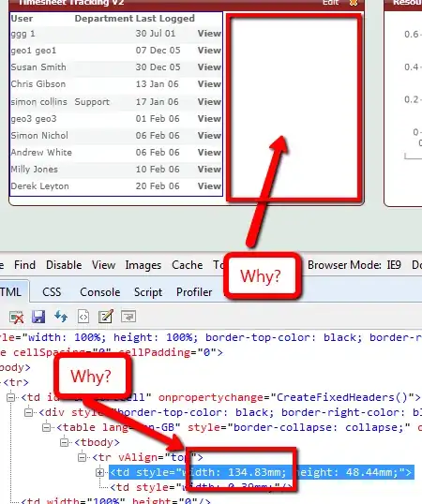This screenshot has height=504, width=422.
Task: Click the Last Logged column header
Action: [x=165, y=19]
